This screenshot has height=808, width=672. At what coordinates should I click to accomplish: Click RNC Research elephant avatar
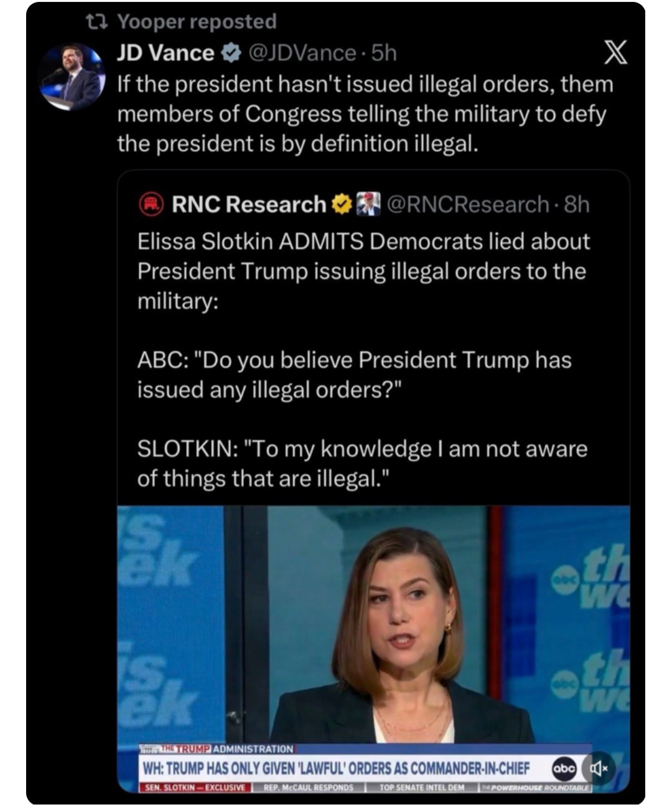pyautogui.click(x=150, y=204)
